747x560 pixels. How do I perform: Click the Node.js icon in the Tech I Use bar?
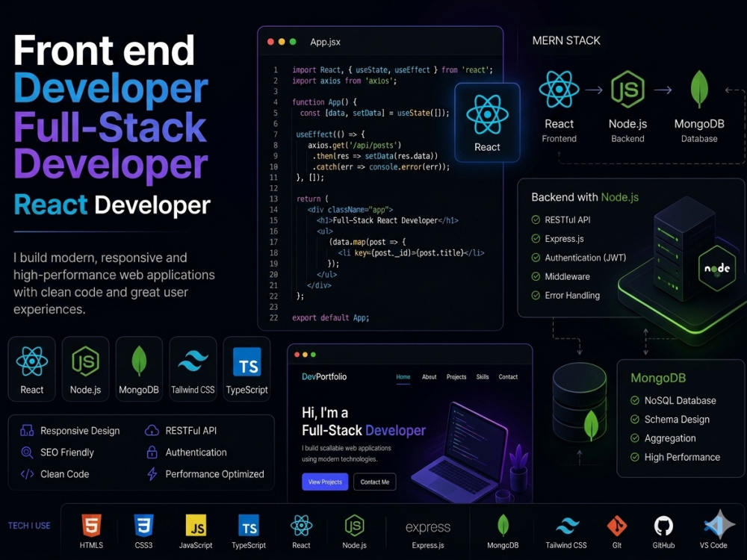(x=354, y=526)
